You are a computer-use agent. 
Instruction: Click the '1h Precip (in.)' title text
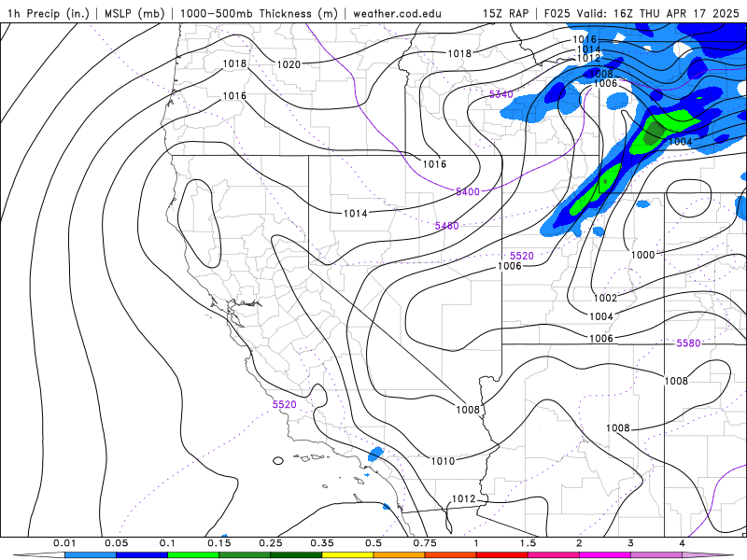(49, 13)
